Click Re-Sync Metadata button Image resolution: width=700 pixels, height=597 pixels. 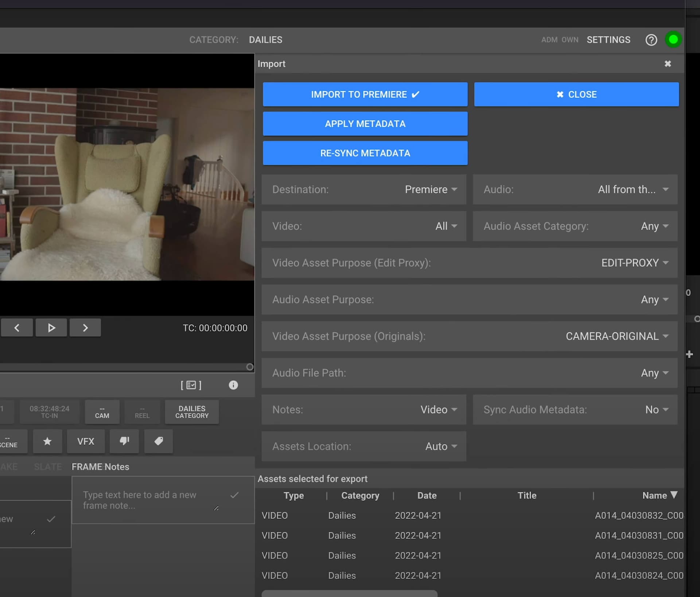(365, 153)
